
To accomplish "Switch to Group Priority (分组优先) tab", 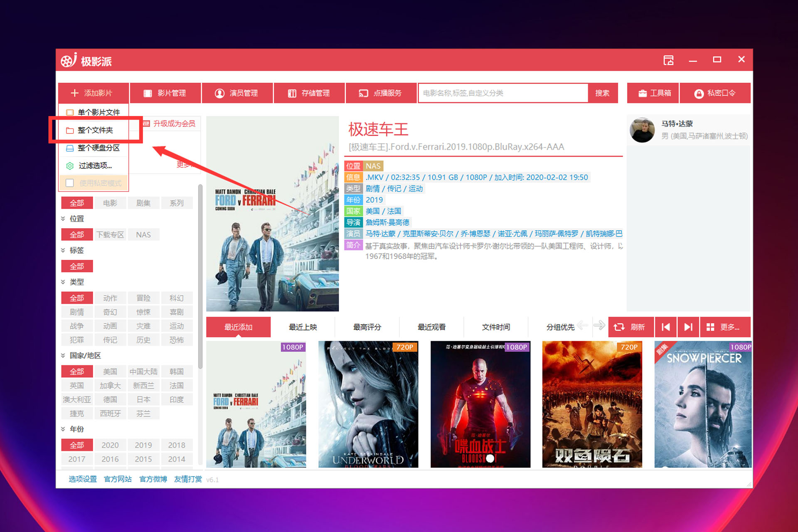I will (560, 327).
